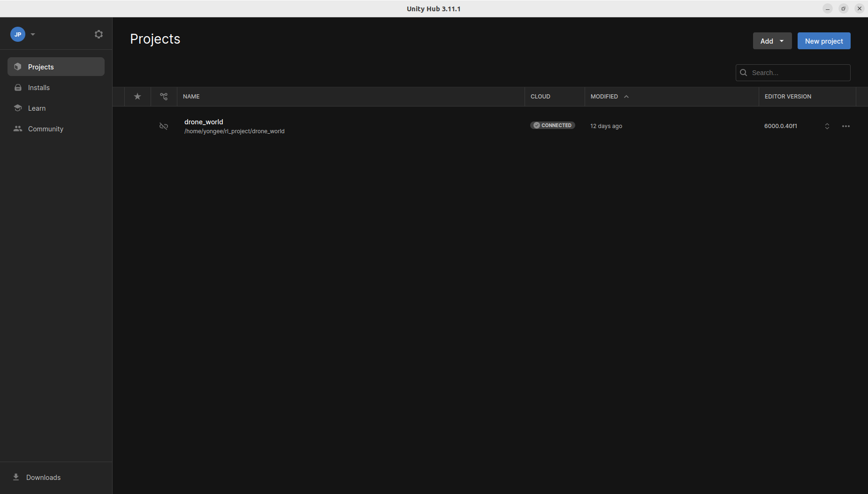
Task: Open the drone_world project
Action: point(204,122)
